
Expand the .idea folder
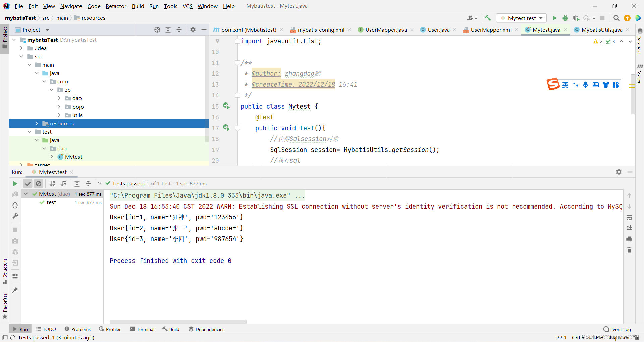pos(21,48)
